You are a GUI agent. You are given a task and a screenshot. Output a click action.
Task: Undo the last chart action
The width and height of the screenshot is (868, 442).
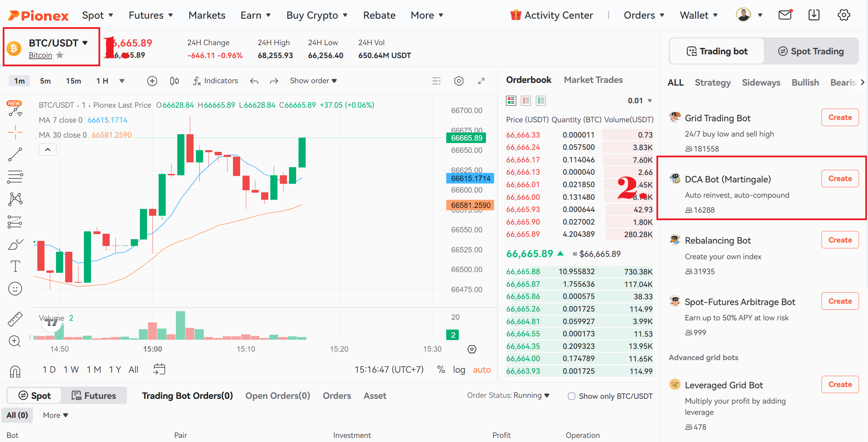click(x=254, y=81)
